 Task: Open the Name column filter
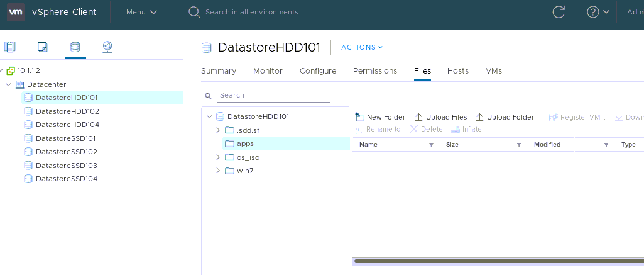tap(431, 145)
